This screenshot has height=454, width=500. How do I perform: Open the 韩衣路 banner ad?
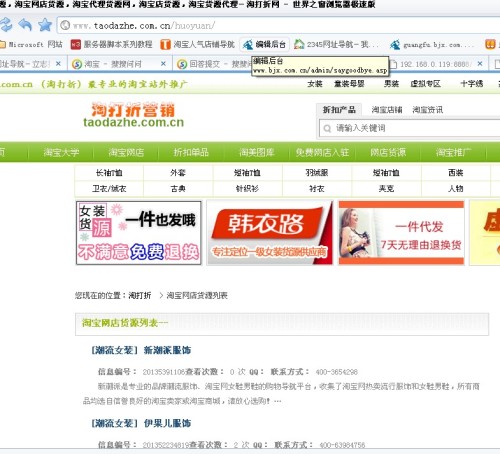(270, 233)
